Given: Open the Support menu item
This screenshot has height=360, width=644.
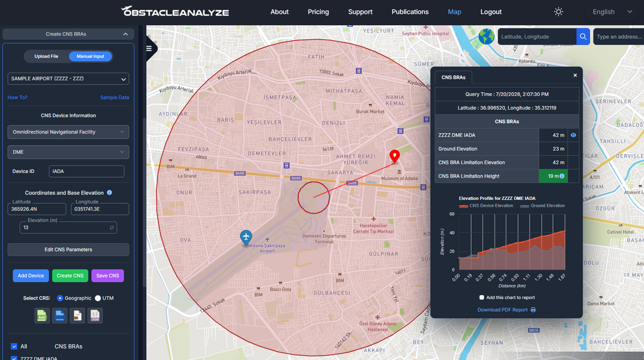Looking at the screenshot, I should pos(360,12).
